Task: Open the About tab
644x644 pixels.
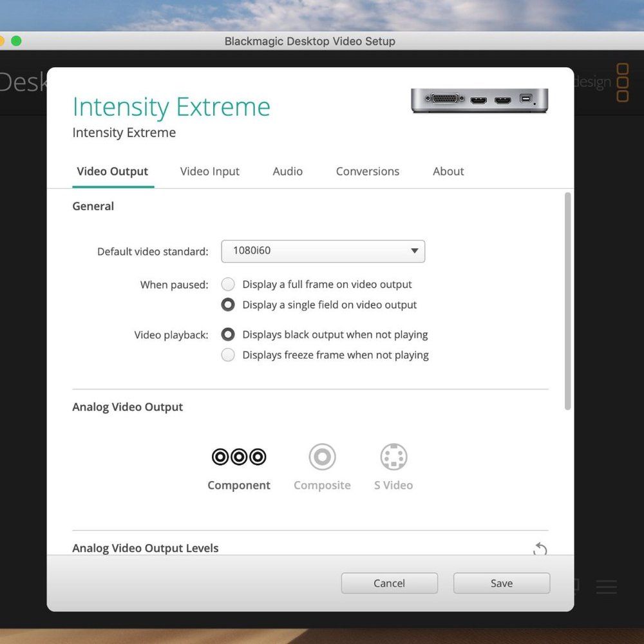Action: pyautogui.click(x=448, y=171)
